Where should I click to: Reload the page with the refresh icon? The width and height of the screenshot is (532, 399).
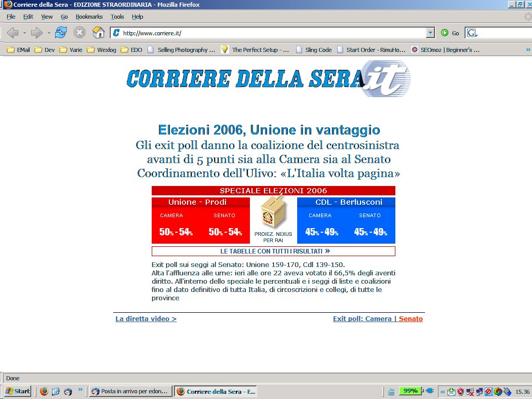pos(61,33)
